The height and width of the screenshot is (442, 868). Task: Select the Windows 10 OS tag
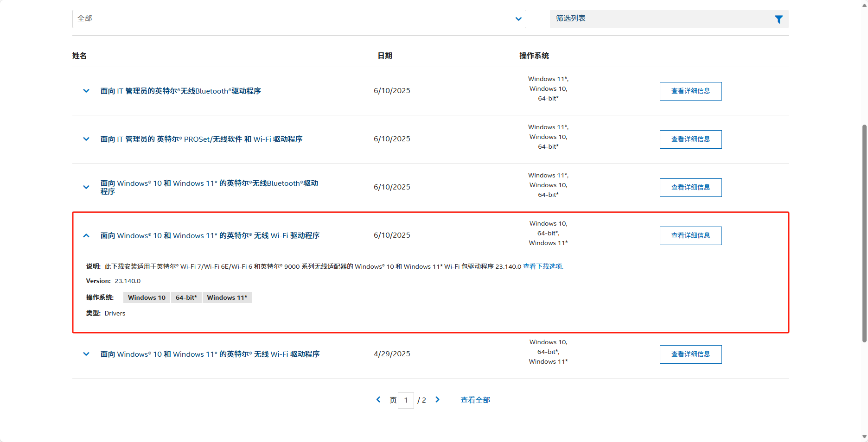(x=147, y=297)
